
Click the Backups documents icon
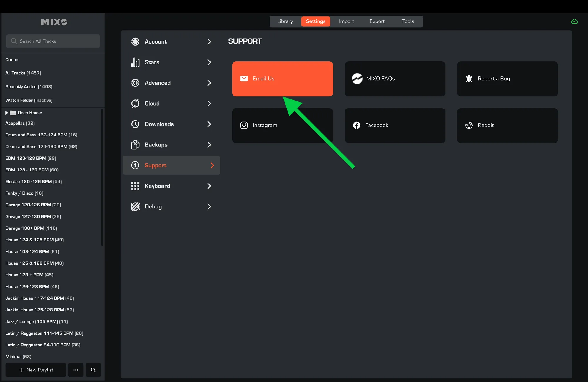(x=135, y=145)
